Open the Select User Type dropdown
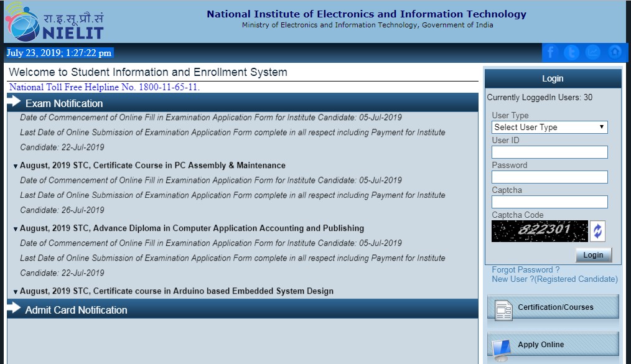The width and height of the screenshot is (631, 364). pyautogui.click(x=549, y=127)
